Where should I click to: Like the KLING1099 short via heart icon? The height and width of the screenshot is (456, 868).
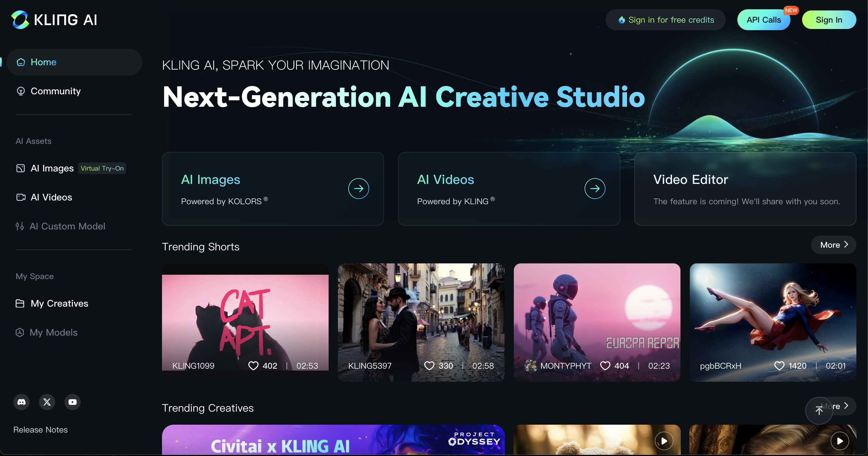(253, 366)
